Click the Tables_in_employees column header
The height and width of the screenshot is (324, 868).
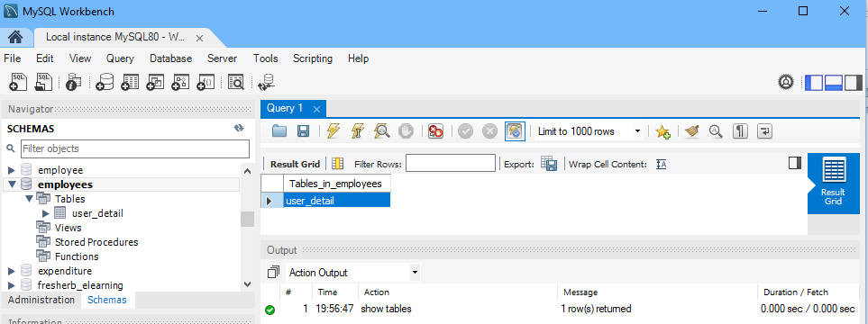tap(336, 184)
